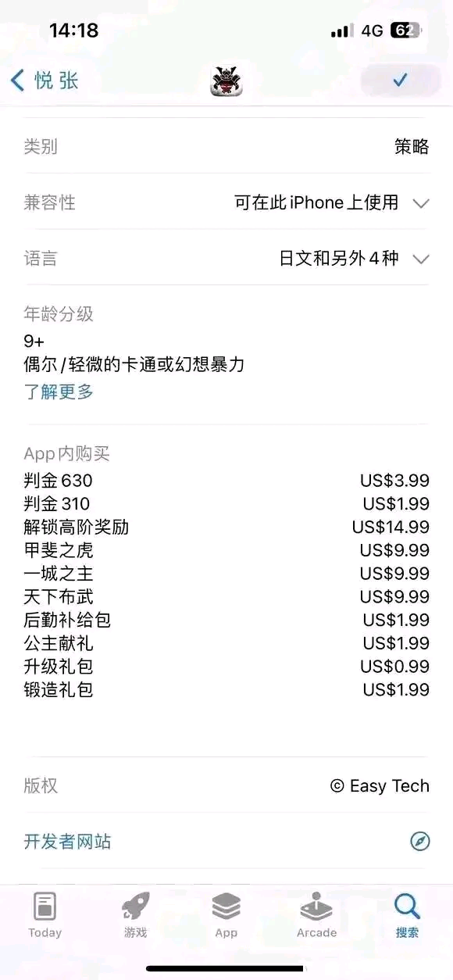Open the 开发者网站 link
This screenshot has width=453, height=980.
point(67,841)
